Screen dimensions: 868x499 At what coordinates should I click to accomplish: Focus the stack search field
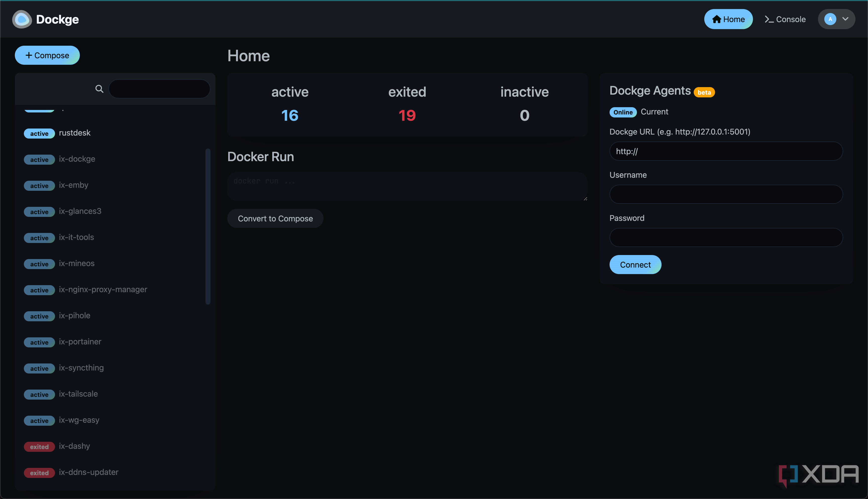click(159, 89)
